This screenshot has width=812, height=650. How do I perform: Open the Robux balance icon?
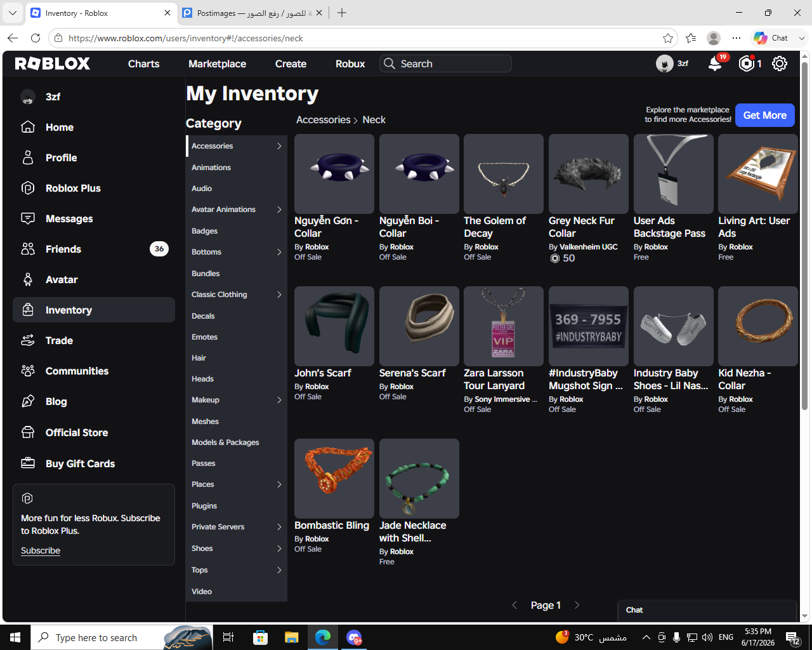(x=747, y=63)
